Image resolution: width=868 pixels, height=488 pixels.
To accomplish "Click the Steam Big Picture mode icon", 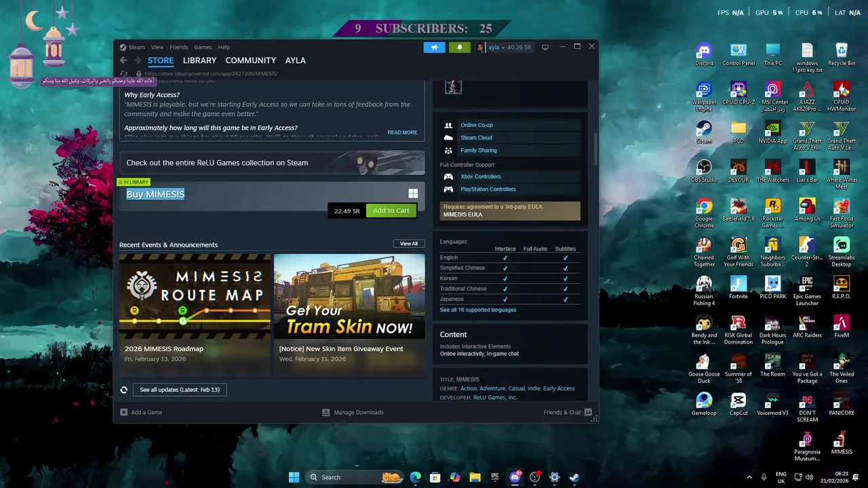I will point(545,47).
